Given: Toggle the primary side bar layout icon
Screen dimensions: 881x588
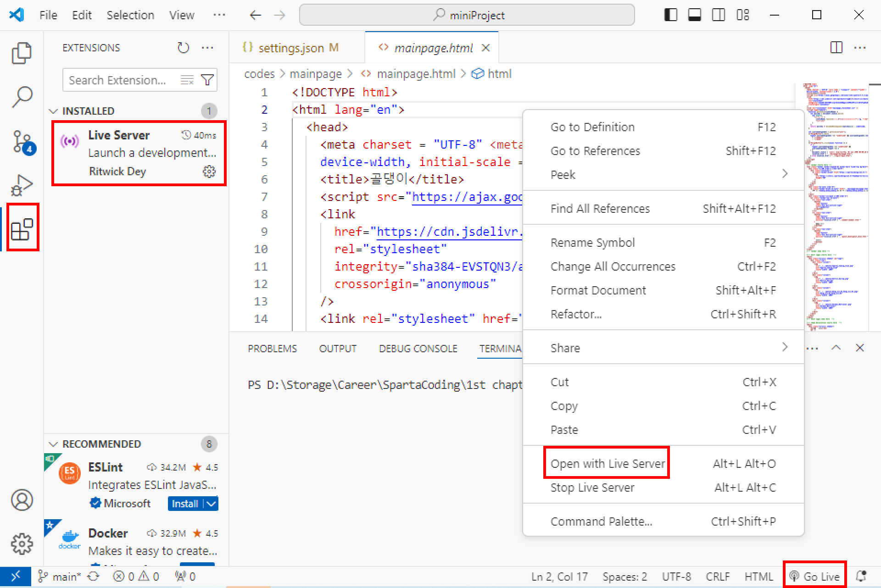Looking at the screenshot, I should tap(670, 15).
